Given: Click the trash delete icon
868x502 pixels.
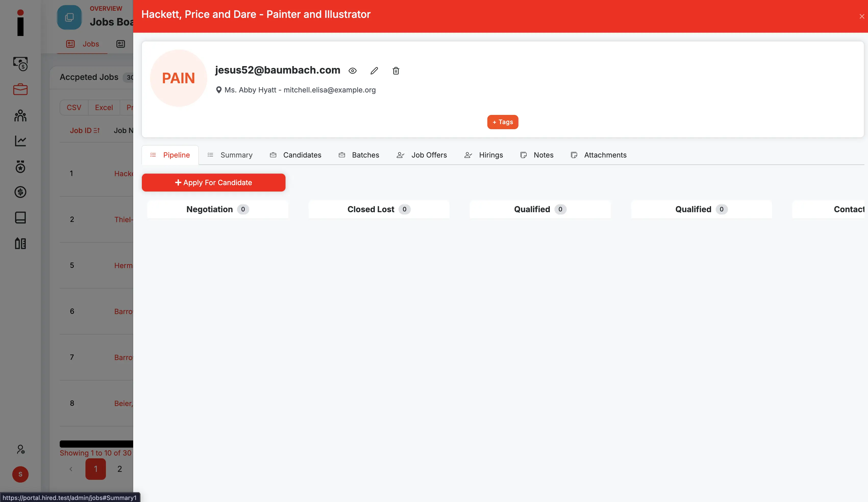Looking at the screenshot, I should pos(396,71).
